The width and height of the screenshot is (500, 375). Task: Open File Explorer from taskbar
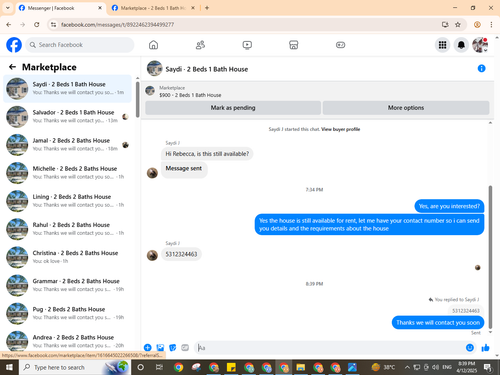pyautogui.click(x=300, y=367)
